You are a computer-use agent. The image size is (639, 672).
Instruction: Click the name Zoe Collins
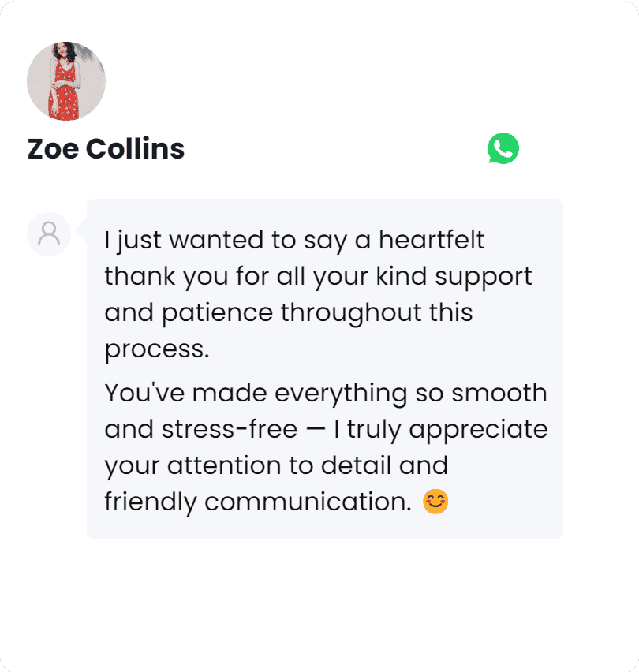[x=106, y=148]
